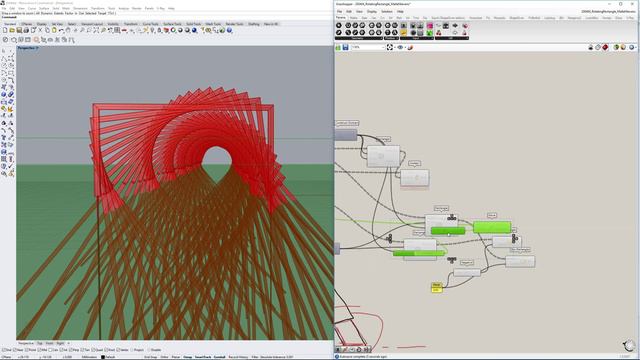
Task: Click the compass widget on Grasshopper canvas
Action: coord(629,345)
